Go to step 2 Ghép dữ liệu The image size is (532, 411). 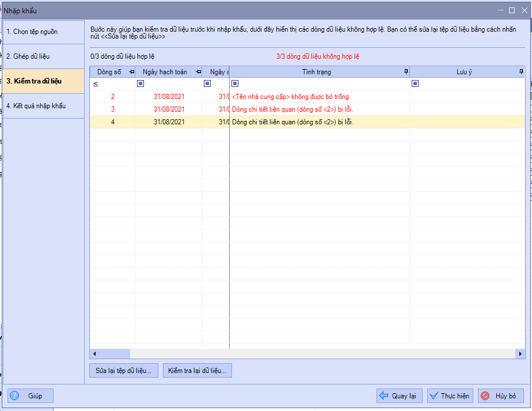[x=43, y=56]
